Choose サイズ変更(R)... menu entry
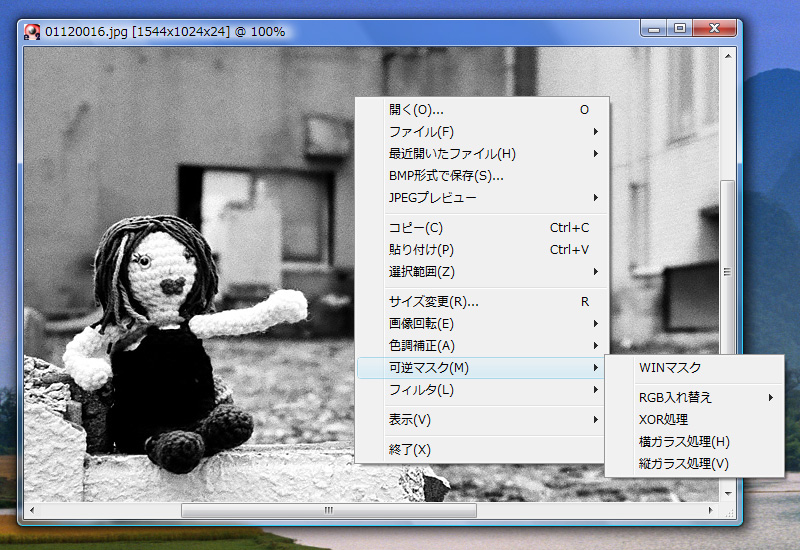This screenshot has width=800, height=550. [482, 302]
